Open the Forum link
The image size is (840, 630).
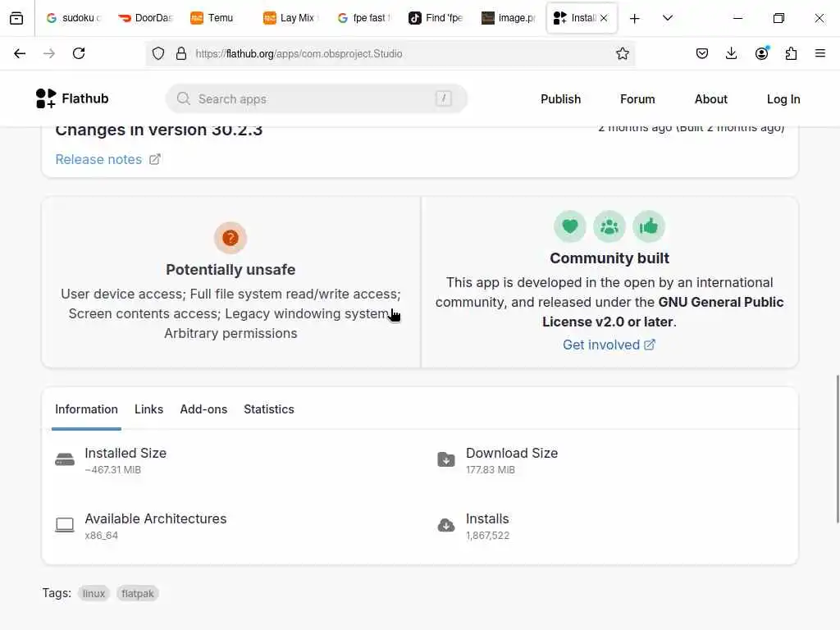[x=637, y=99]
